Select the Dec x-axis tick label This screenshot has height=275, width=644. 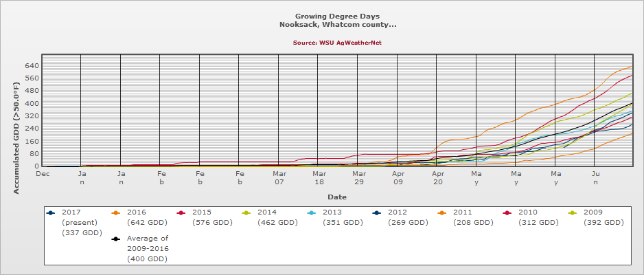click(x=43, y=175)
